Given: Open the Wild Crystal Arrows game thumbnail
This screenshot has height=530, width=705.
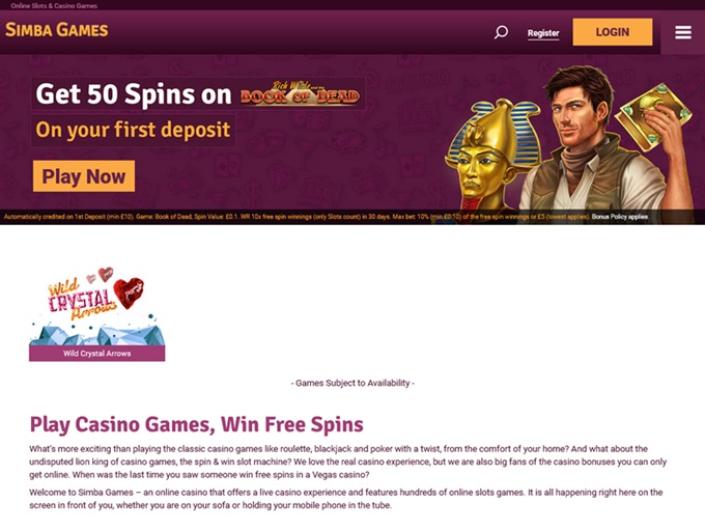Looking at the screenshot, I should [97, 313].
